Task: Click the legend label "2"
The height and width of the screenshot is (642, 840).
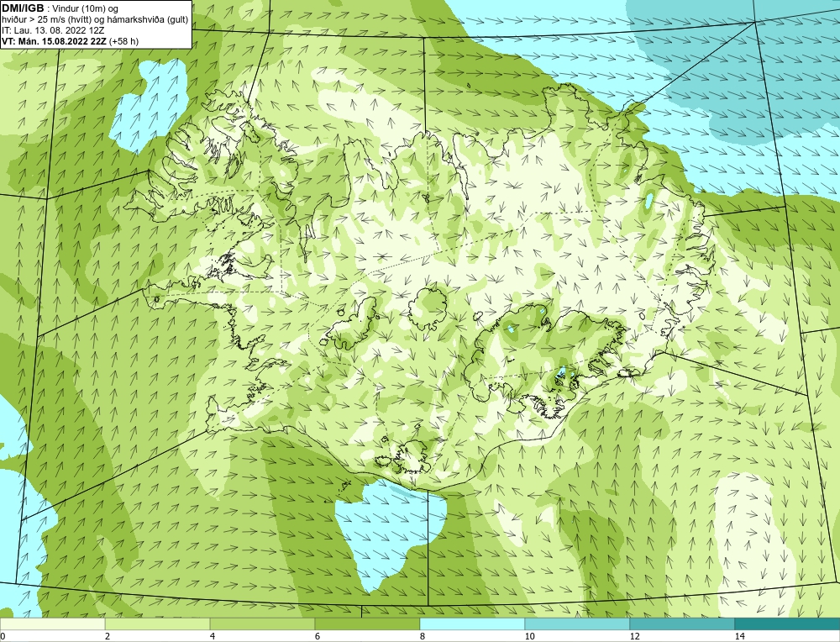Action: pos(108,636)
